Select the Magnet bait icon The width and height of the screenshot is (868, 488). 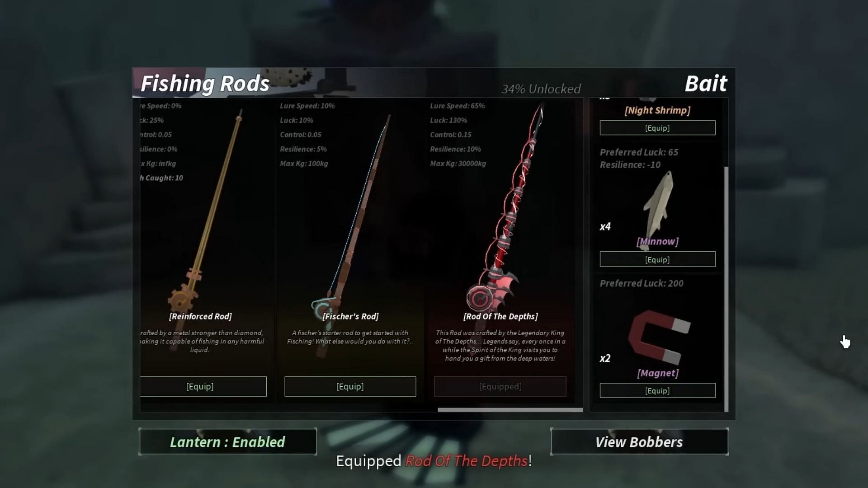659,337
